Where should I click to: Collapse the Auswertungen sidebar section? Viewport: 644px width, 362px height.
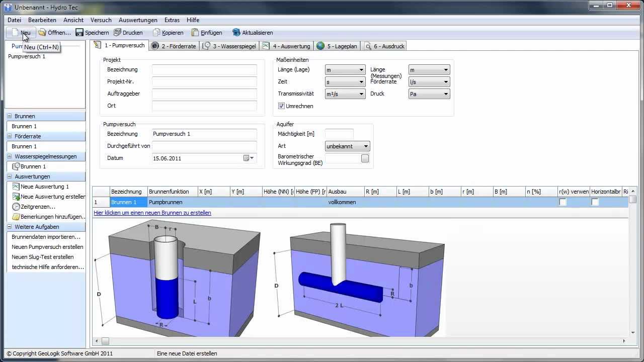click(x=10, y=176)
